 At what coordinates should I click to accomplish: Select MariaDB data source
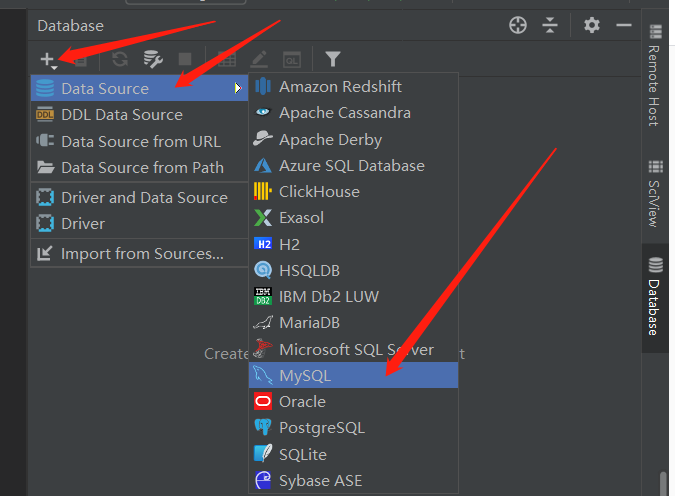pyautogui.click(x=353, y=323)
